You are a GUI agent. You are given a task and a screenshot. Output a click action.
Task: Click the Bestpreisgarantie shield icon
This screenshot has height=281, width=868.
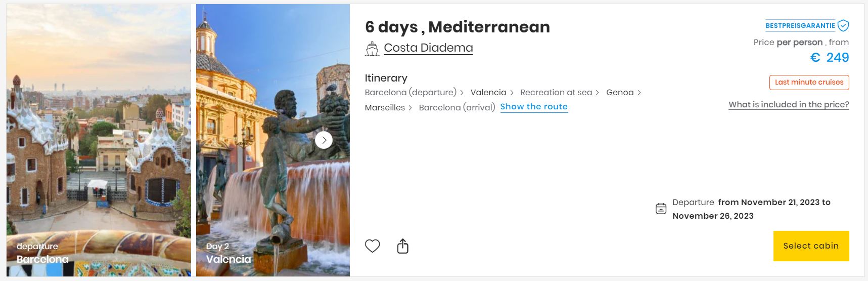[843, 25]
